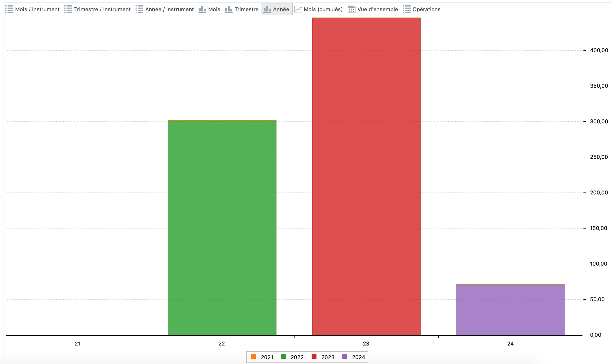Click the red 2023 bar in chart
Image resolution: width=611 pixels, height=364 pixels.
pos(366,177)
